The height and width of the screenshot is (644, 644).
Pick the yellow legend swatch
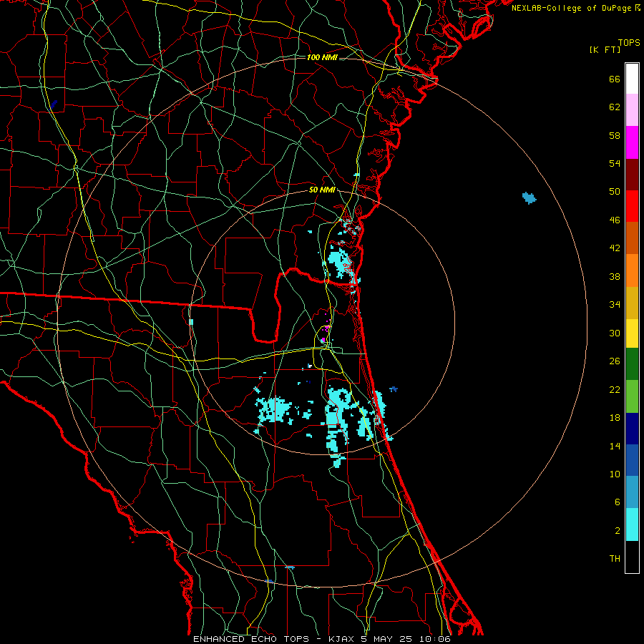pyautogui.click(x=632, y=333)
